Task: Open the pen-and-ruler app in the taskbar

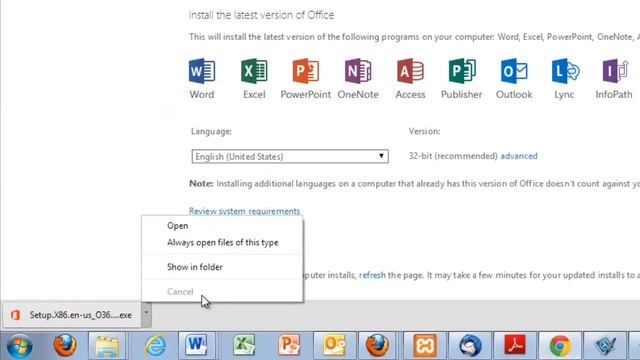Action: [x=605, y=346]
